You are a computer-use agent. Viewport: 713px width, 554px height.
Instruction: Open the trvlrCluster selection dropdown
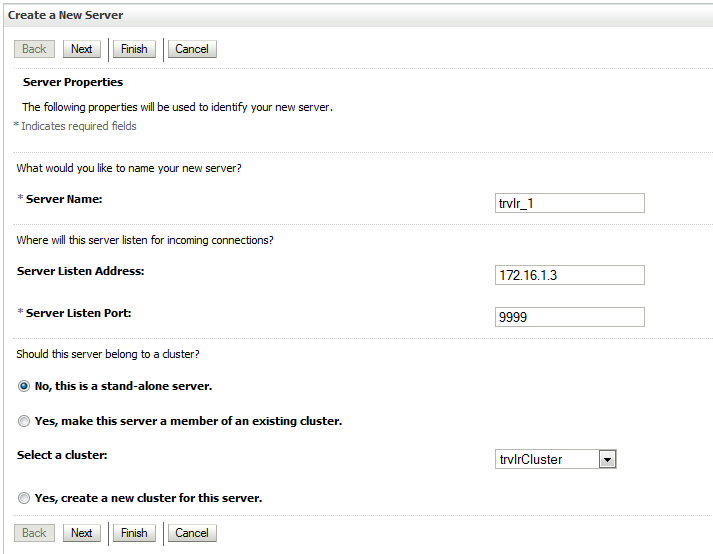(555, 459)
